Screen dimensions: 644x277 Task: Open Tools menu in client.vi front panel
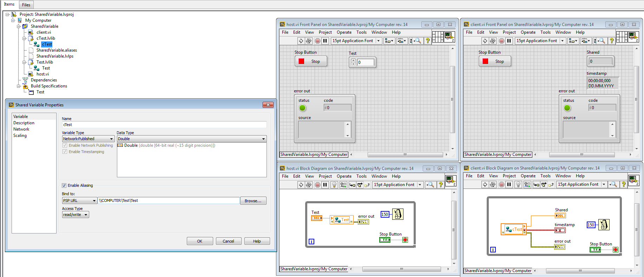[545, 32]
